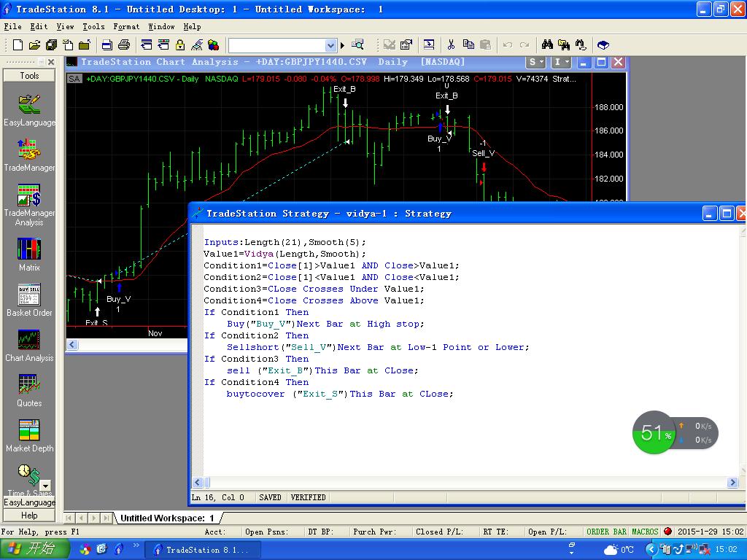Screen dimensions: 747x560
Task: Click the Copy icon in toolbar
Action: (x=468, y=44)
